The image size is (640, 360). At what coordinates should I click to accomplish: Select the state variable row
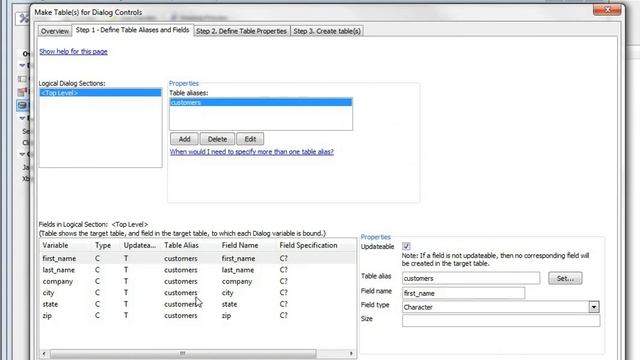198,304
